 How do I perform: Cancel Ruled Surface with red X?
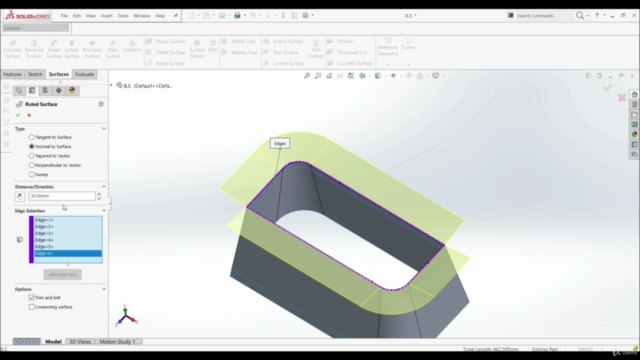pyautogui.click(x=29, y=115)
